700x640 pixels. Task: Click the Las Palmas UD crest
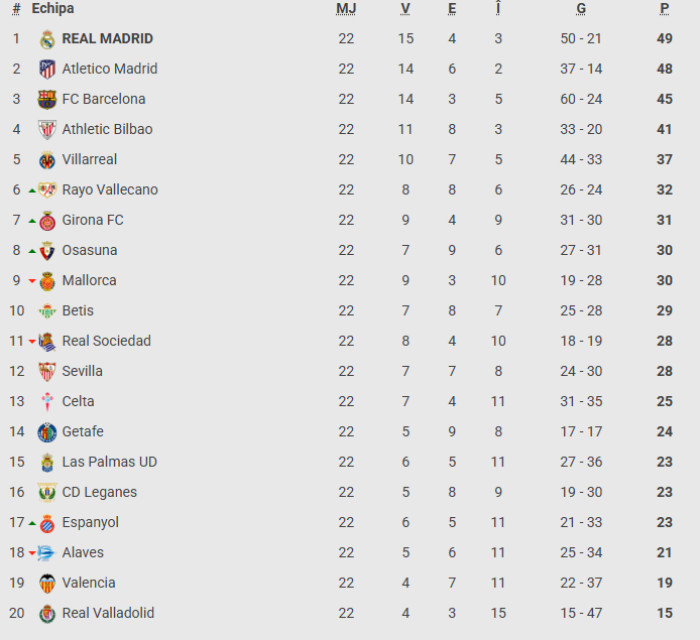coord(47,462)
